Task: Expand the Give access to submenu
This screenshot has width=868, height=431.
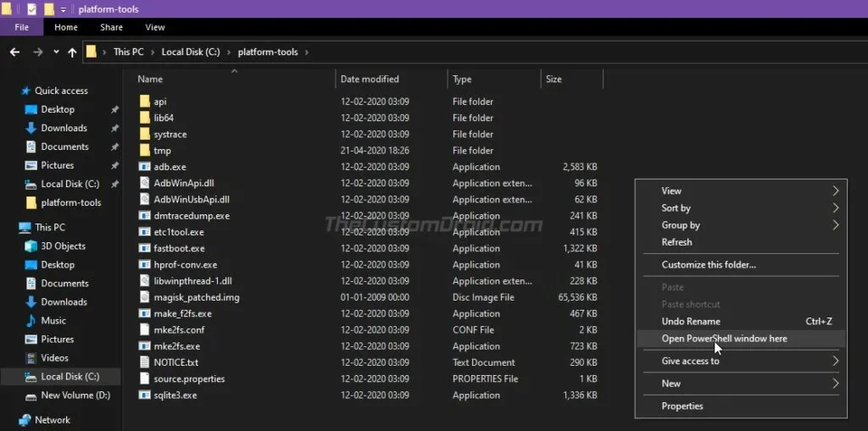Action: coord(835,362)
